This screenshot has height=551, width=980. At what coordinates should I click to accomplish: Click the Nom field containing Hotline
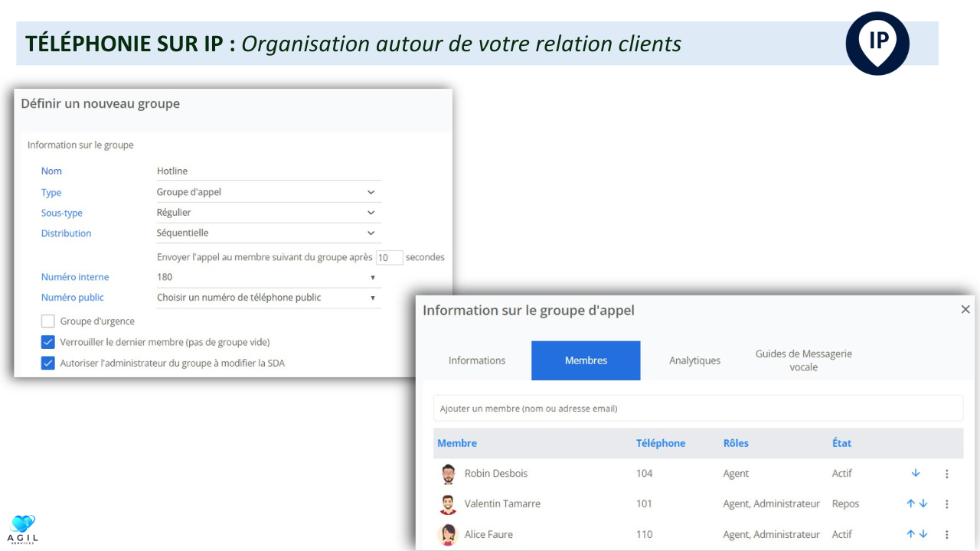pos(269,171)
